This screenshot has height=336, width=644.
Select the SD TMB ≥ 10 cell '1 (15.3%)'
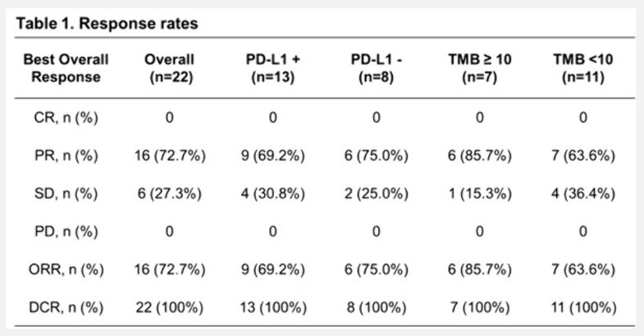[x=479, y=195]
